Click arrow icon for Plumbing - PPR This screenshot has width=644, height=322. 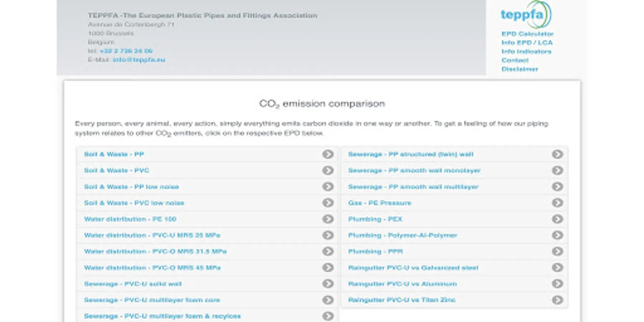tap(557, 252)
